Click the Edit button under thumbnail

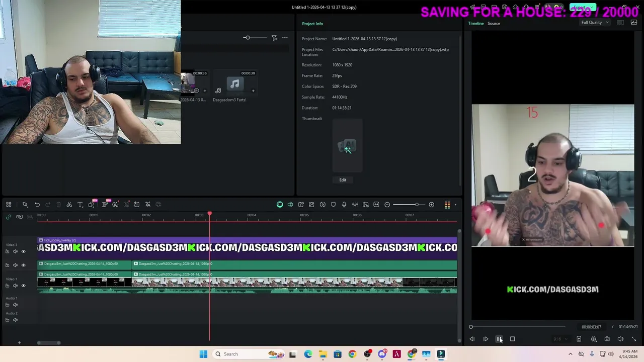pos(343,180)
